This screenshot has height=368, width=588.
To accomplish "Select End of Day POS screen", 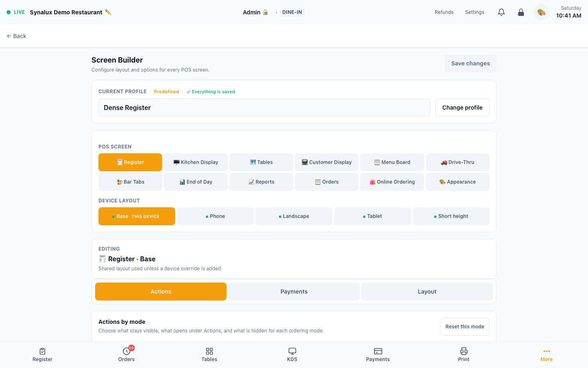I will coord(196,182).
